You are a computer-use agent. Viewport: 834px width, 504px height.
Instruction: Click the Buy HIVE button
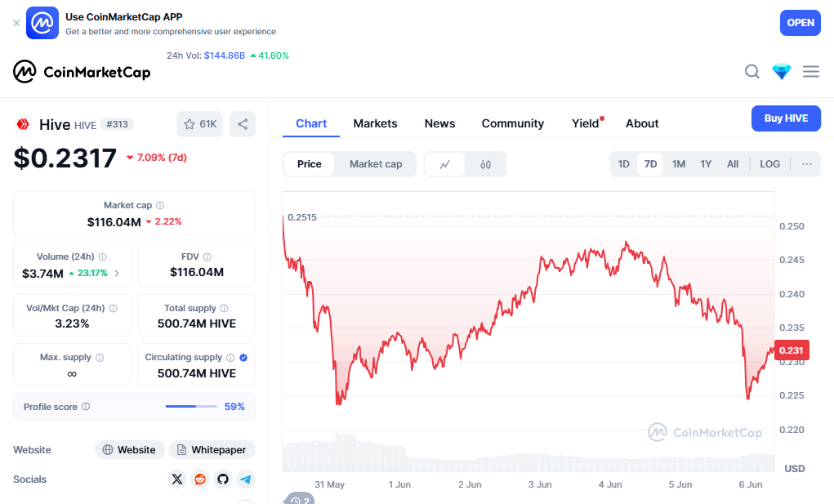786,118
